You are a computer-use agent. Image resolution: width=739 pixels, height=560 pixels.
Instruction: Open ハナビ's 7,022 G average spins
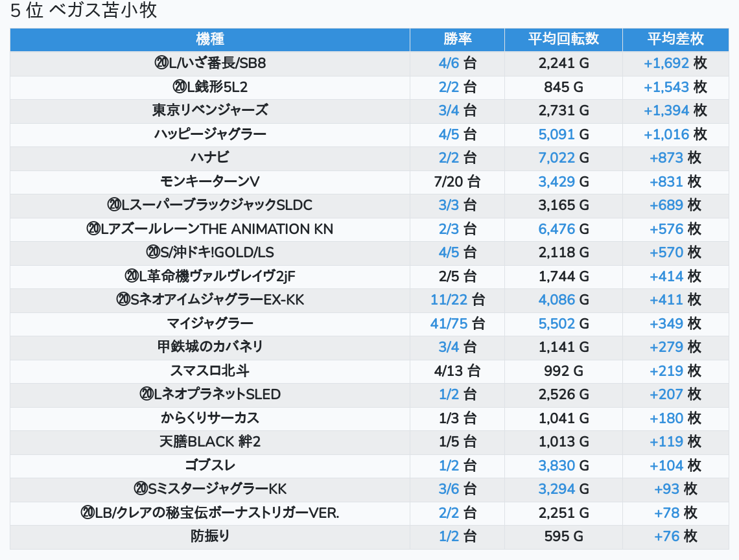coord(556,157)
